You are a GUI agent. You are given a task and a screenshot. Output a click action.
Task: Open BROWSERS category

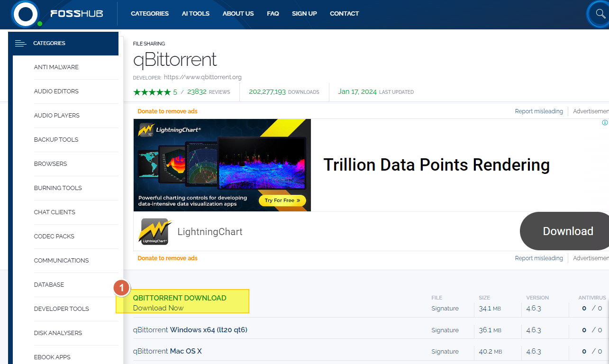[x=50, y=164]
